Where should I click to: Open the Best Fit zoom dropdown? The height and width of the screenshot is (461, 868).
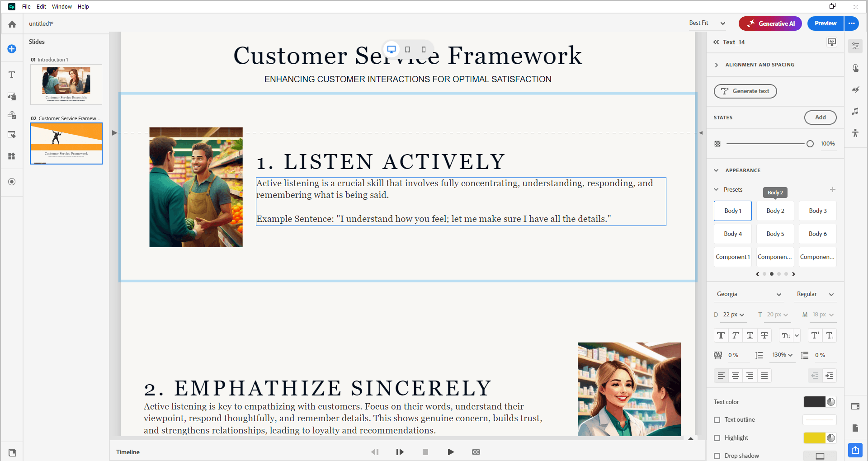708,23
